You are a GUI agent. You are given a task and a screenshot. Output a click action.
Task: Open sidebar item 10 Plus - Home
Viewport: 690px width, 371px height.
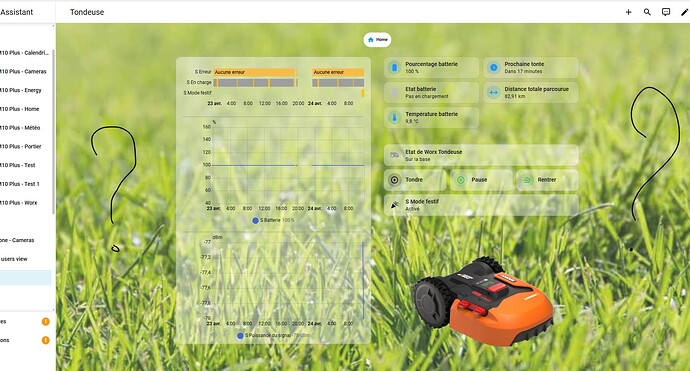(26, 109)
